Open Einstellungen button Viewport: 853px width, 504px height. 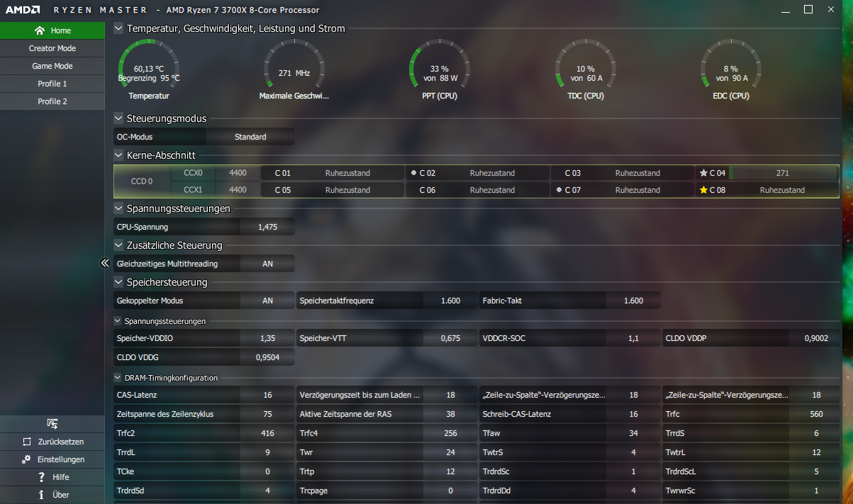(52, 459)
